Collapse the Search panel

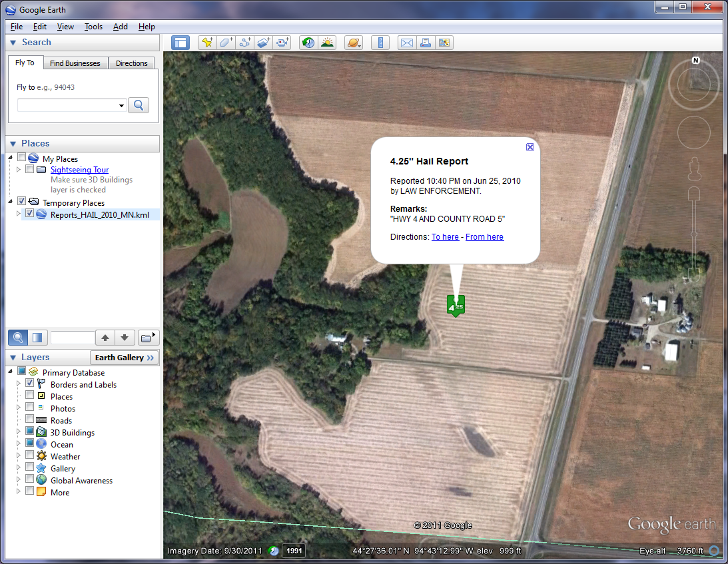[x=13, y=43]
